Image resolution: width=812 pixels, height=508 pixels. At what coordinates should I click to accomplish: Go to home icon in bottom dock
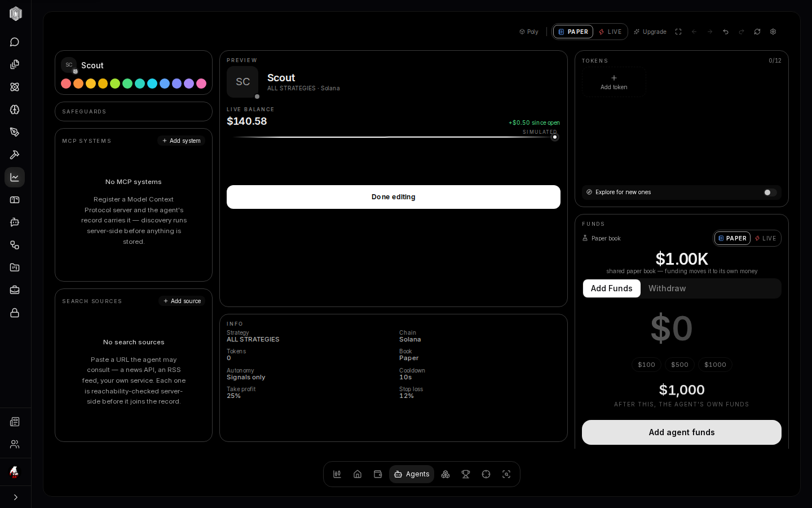pos(358,474)
